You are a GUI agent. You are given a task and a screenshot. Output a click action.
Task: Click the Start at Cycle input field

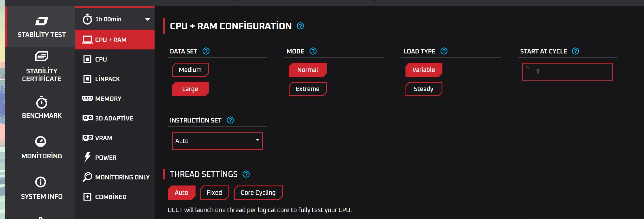571,72
